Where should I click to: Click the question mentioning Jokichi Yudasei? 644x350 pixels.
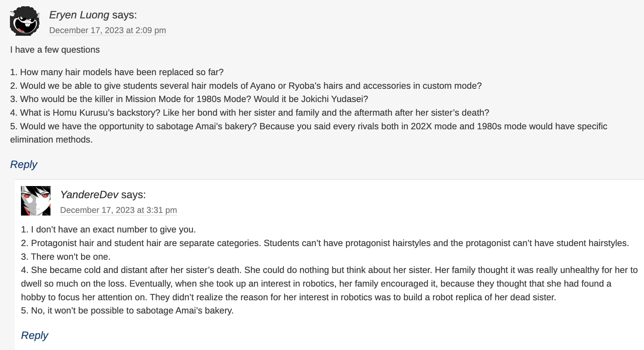[x=189, y=99]
